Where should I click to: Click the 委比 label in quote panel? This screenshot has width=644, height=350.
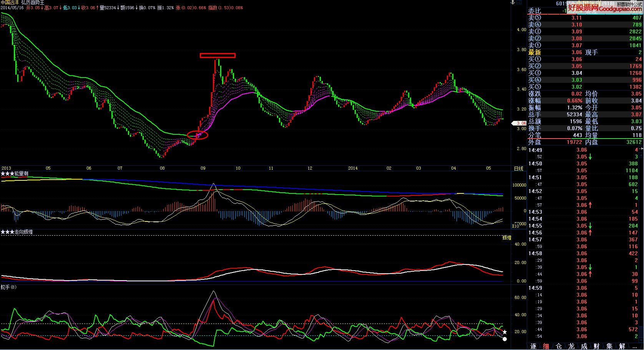point(534,11)
